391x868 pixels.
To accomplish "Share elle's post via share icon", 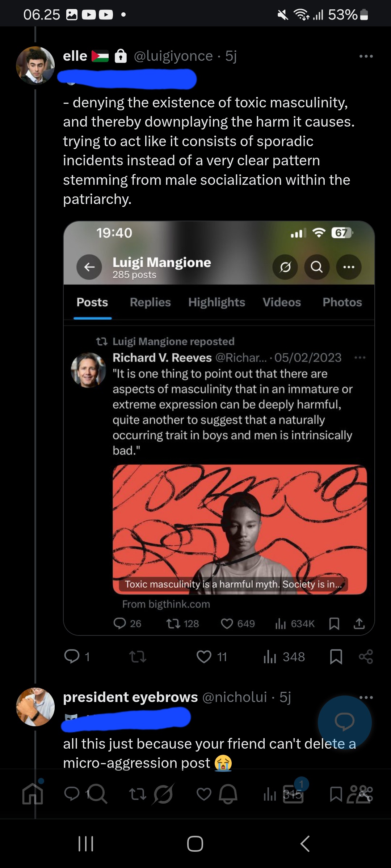I will 366,656.
